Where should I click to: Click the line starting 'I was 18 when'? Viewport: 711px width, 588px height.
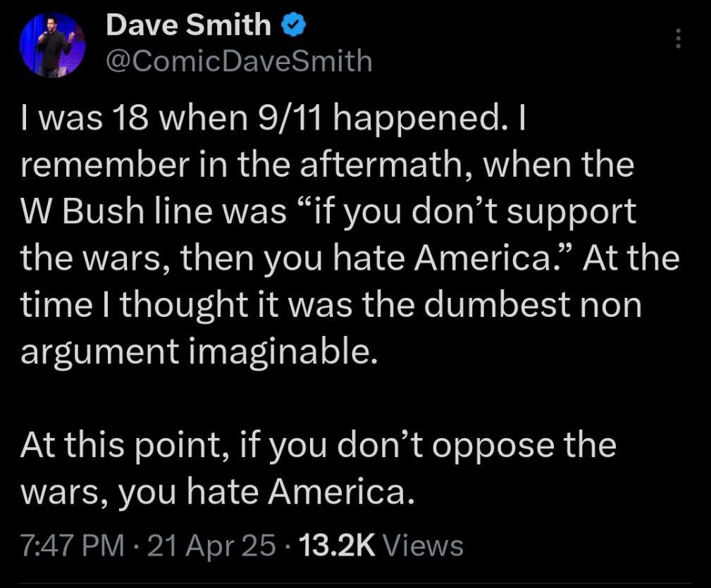[x=273, y=119]
